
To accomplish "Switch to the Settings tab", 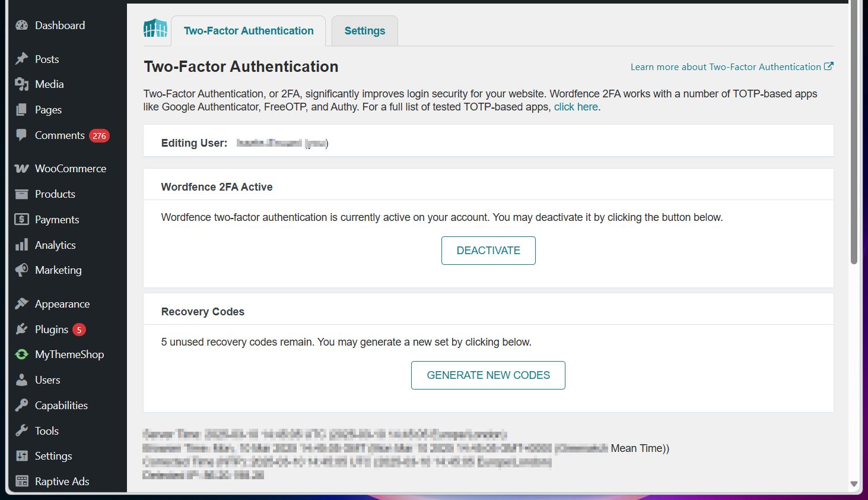I will tap(364, 30).
